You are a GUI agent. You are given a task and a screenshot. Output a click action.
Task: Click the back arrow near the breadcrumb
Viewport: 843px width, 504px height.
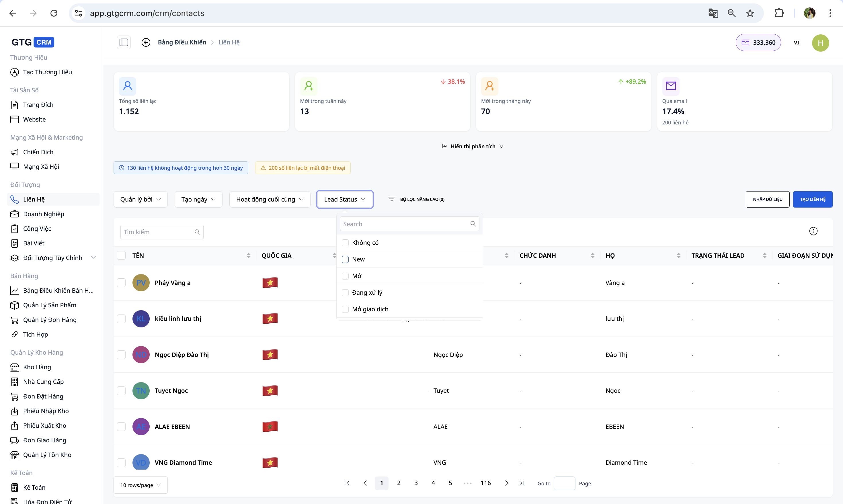tap(146, 42)
